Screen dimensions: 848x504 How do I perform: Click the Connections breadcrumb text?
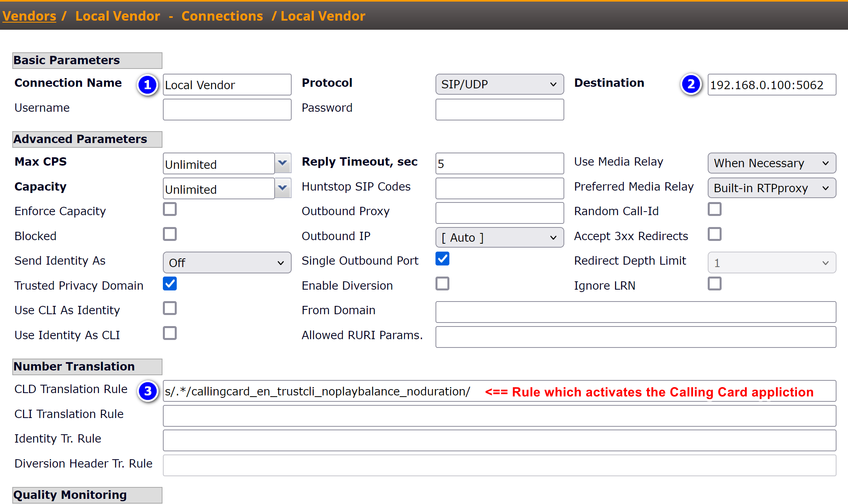click(222, 16)
